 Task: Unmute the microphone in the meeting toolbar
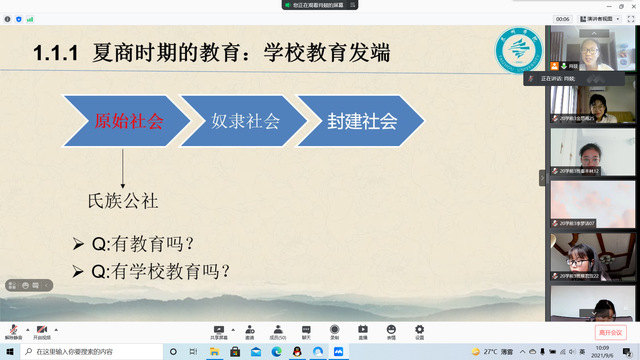(x=13, y=332)
